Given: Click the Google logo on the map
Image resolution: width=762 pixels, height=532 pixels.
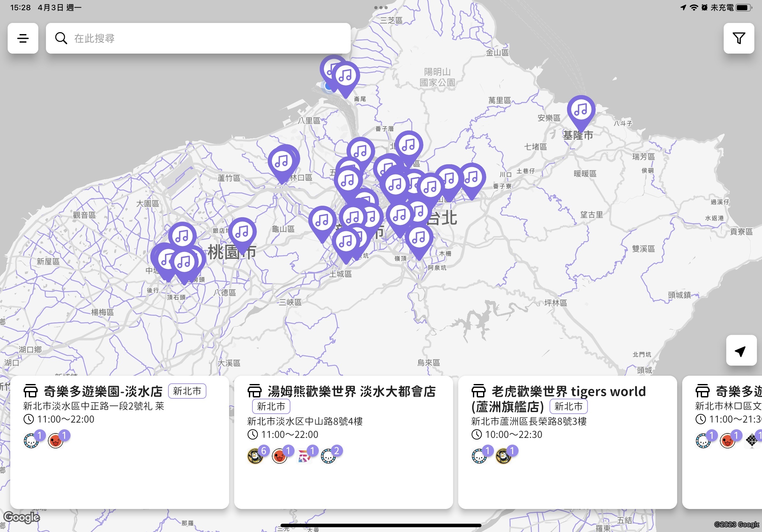Looking at the screenshot, I should click(x=22, y=517).
